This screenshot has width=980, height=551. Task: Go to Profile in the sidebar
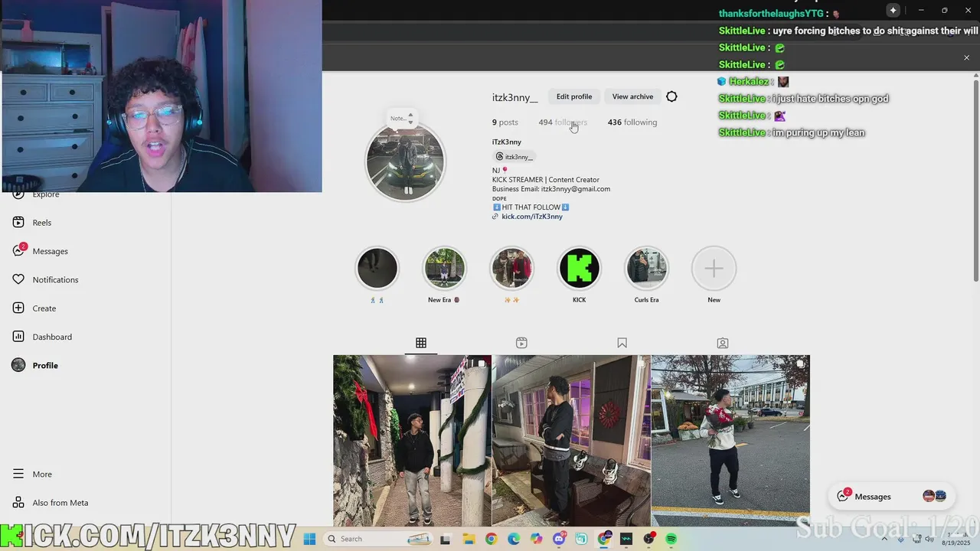point(35,366)
